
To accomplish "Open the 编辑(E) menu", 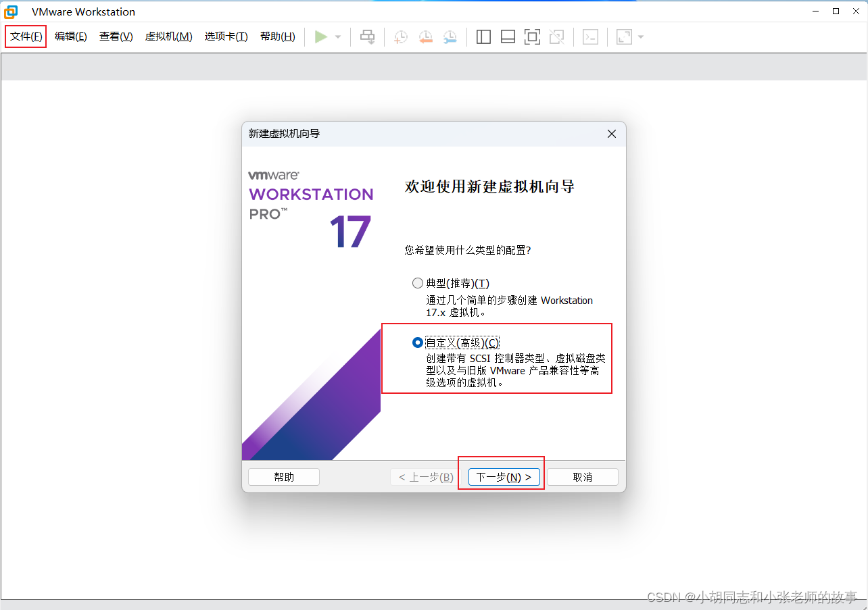I will (x=71, y=36).
